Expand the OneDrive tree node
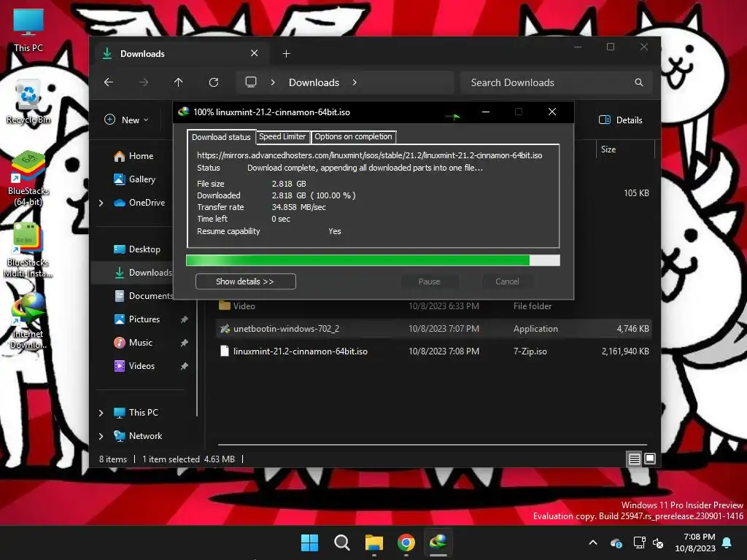The image size is (747, 560). (x=101, y=203)
